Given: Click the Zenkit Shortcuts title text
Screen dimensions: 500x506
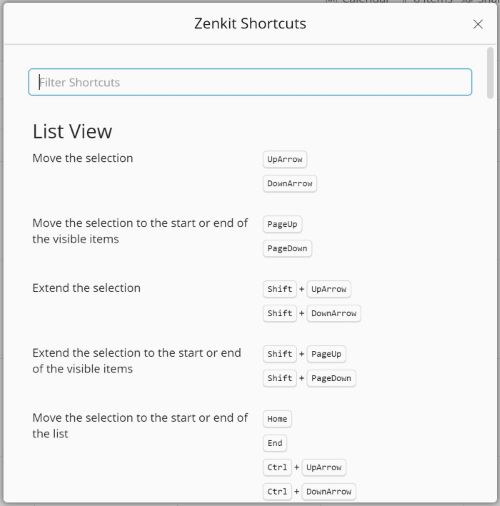Looking at the screenshot, I should 250,24.
